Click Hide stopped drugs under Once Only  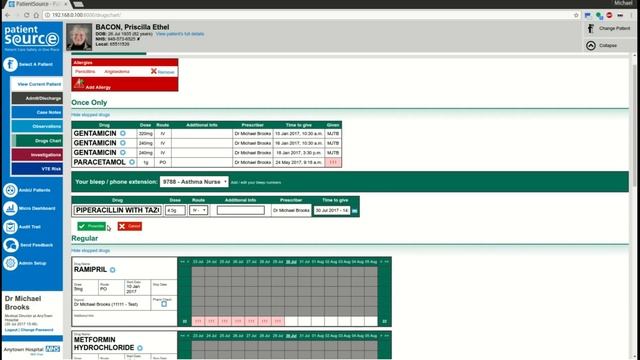point(91,115)
